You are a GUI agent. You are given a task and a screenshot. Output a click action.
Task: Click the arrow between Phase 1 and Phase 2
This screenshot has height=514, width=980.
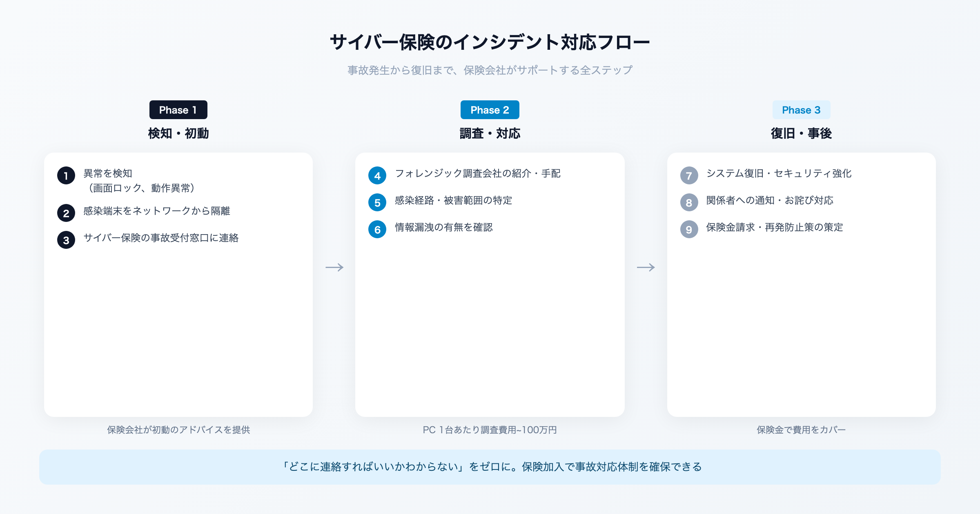coord(335,267)
